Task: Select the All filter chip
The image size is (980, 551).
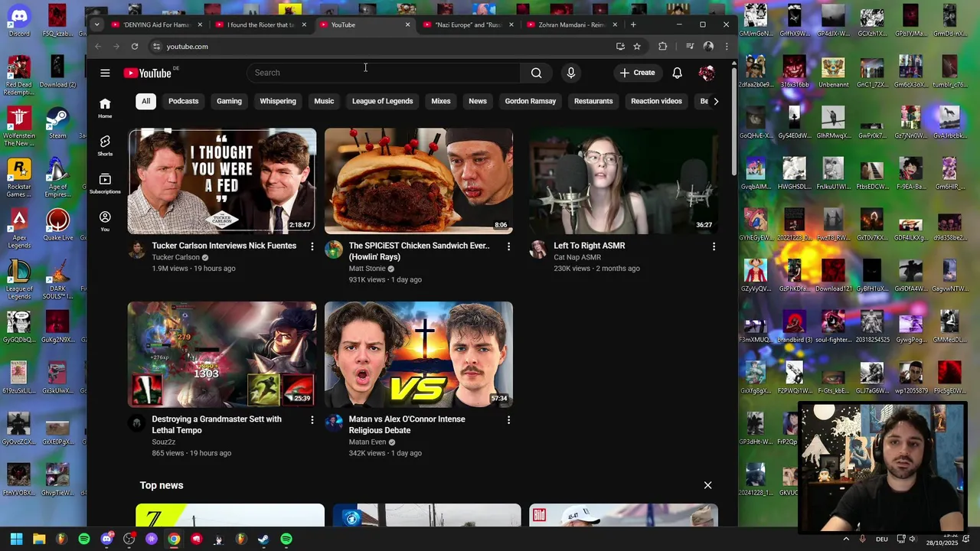Action: [x=145, y=101]
